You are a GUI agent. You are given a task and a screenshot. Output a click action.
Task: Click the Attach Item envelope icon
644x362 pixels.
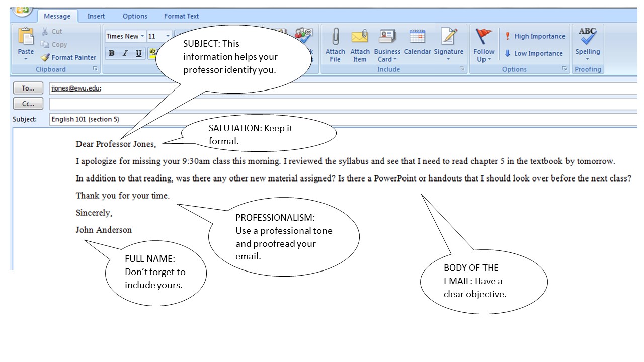point(359,37)
